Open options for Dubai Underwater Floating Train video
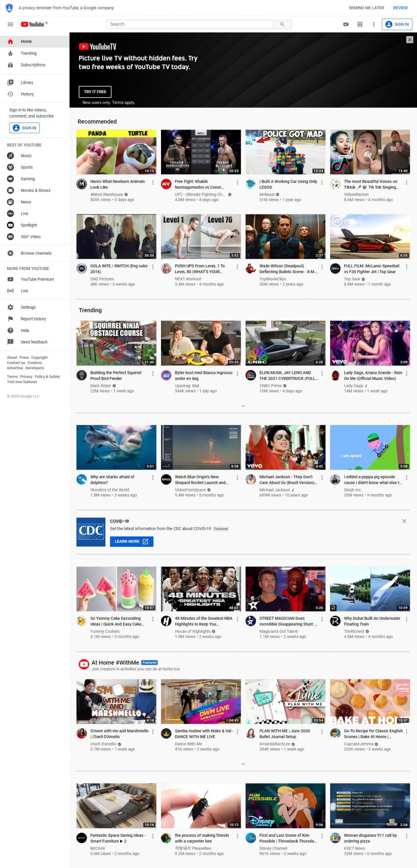Viewport: 417px width, 868px height. [x=407, y=619]
